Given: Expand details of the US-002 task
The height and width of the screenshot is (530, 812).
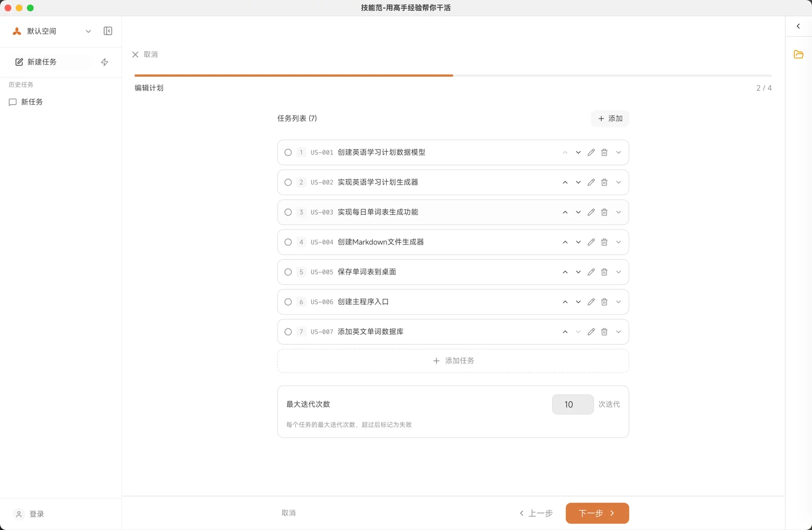Looking at the screenshot, I should point(619,182).
